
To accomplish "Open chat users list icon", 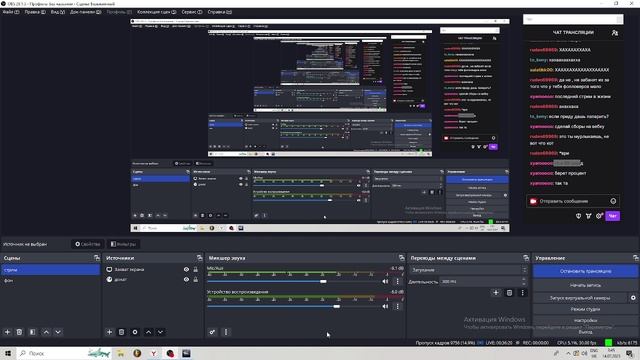I will tap(615, 33).
